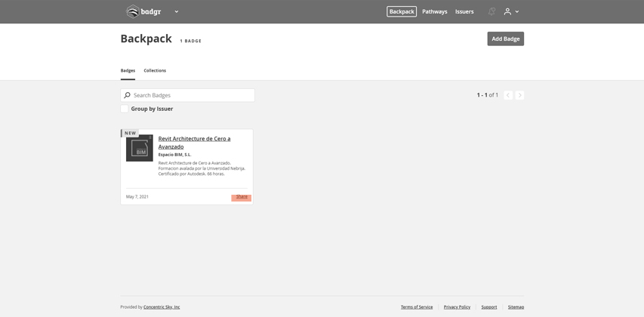The width and height of the screenshot is (644, 317).
Task: Click the Badgr logo in header
Action: pyautogui.click(x=143, y=11)
